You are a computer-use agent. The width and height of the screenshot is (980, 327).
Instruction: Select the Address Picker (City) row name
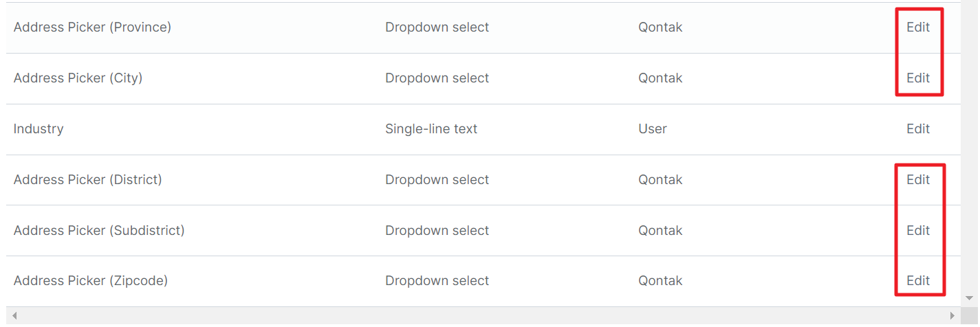pos(78,78)
